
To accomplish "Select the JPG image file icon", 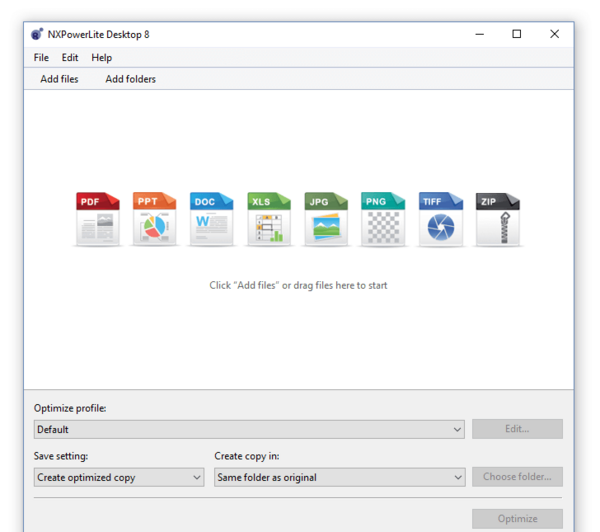I will pyautogui.click(x=326, y=219).
